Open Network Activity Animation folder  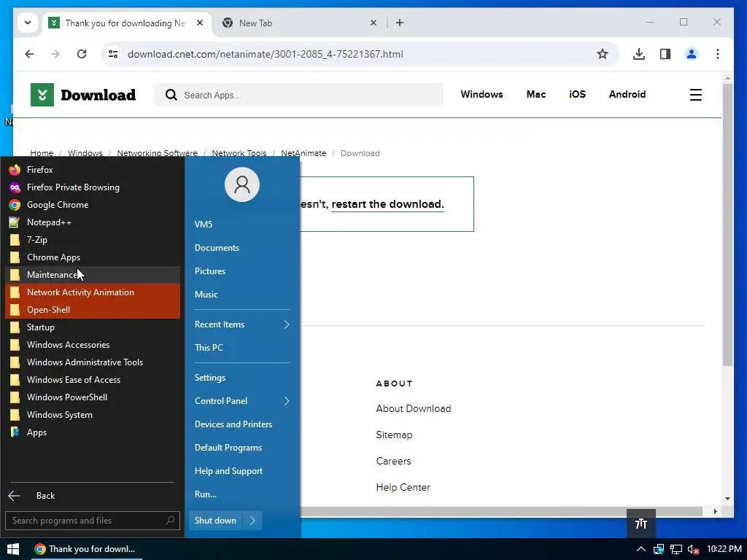tap(93, 292)
